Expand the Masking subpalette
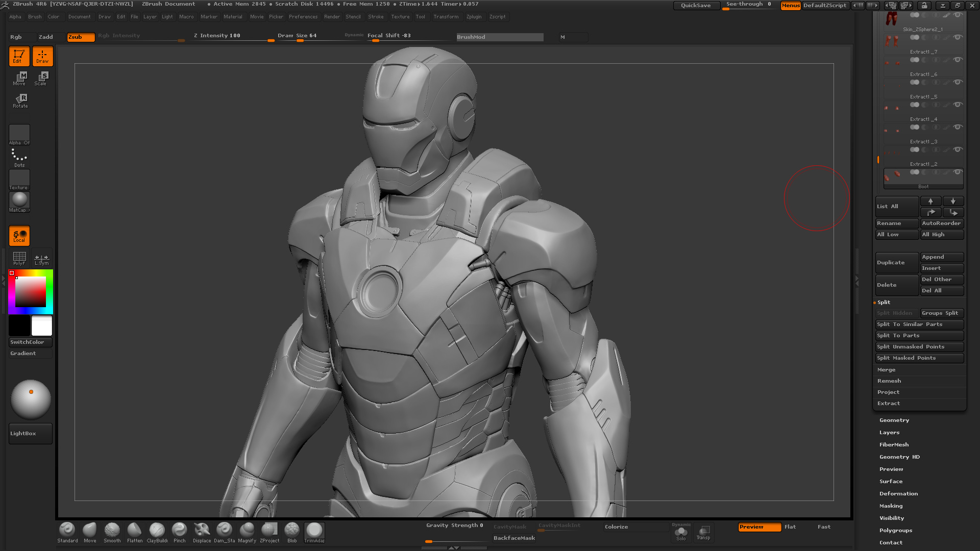Image resolution: width=980 pixels, height=551 pixels. tap(891, 506)
